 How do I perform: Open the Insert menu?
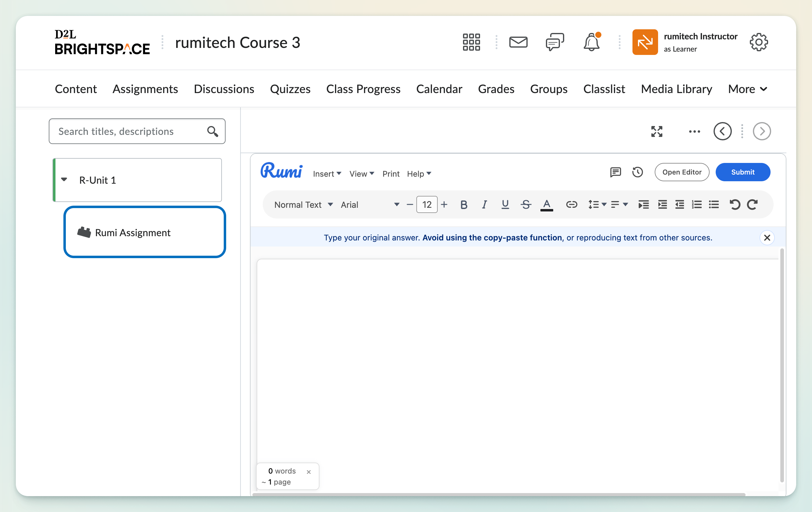tap(327, 174)
